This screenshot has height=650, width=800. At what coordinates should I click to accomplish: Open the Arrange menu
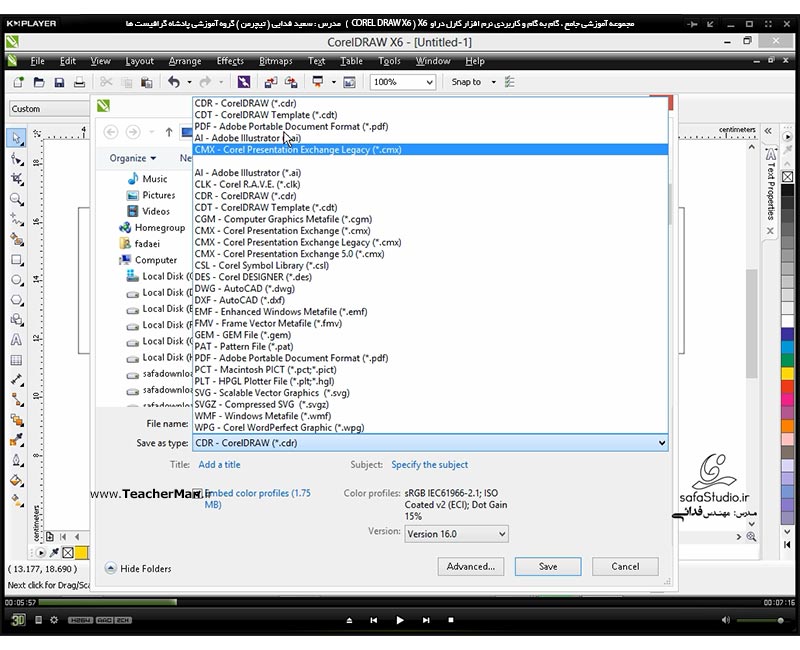(185, 61)
